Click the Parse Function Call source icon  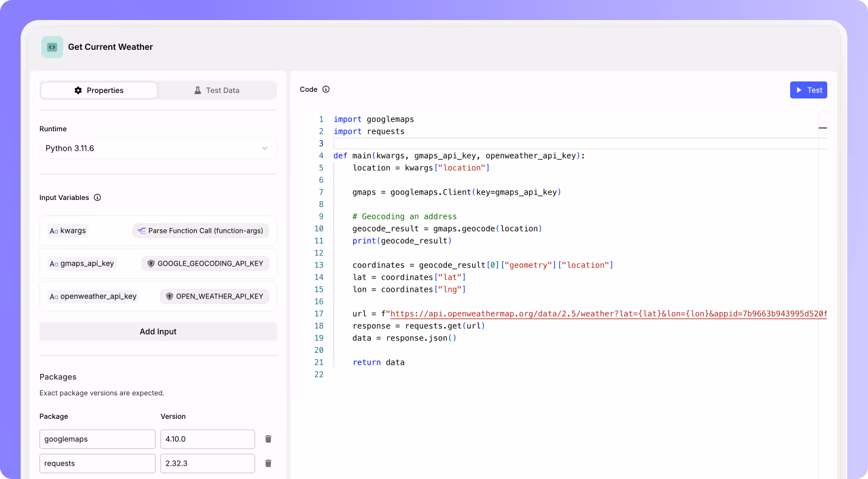tap(142, 231)
